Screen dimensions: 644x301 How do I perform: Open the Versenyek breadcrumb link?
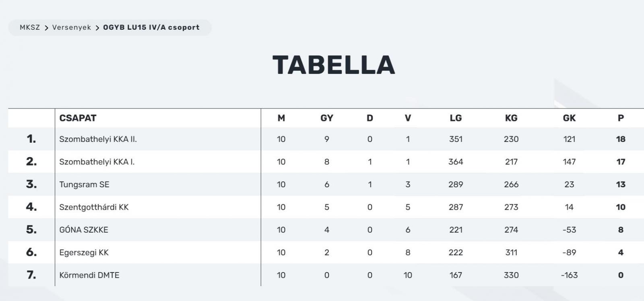pos(72,27)
